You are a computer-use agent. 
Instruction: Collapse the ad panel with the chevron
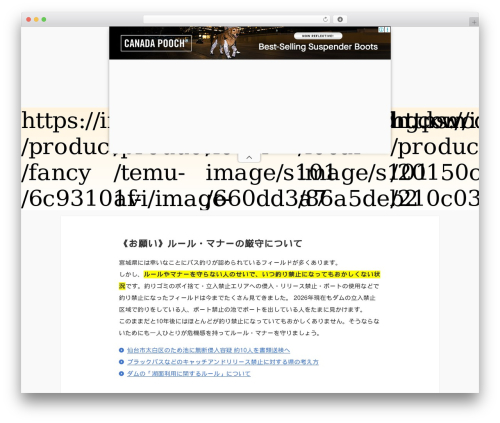(249, 158)
